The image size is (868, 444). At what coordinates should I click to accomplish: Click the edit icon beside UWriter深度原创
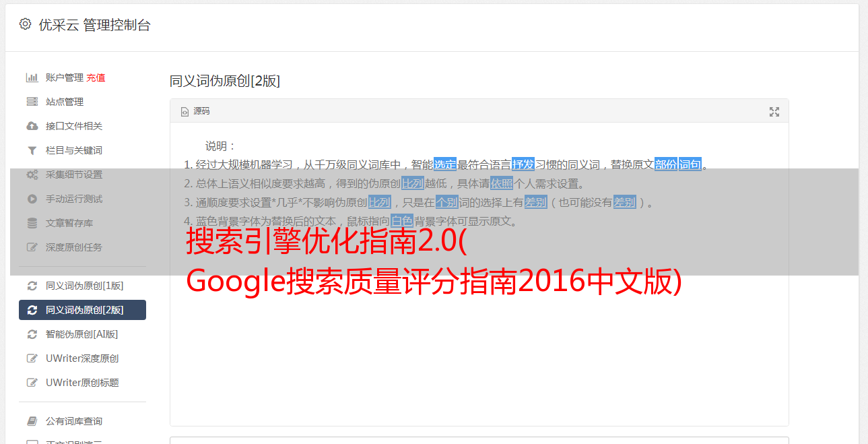[x=32, y=358]
